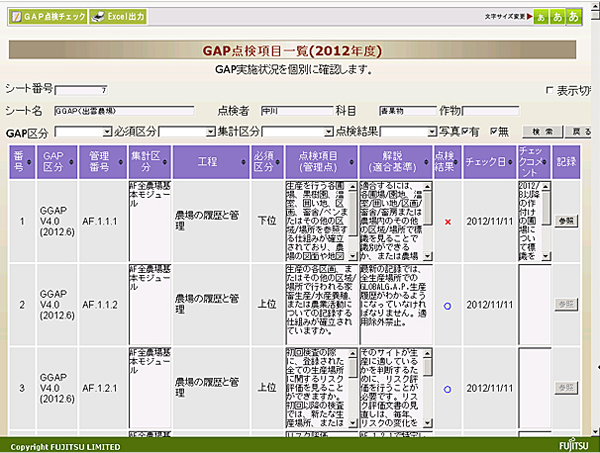Focus the 科目 input field
Image resolution: width=600 pixels, height=453 pixels.
408,111
